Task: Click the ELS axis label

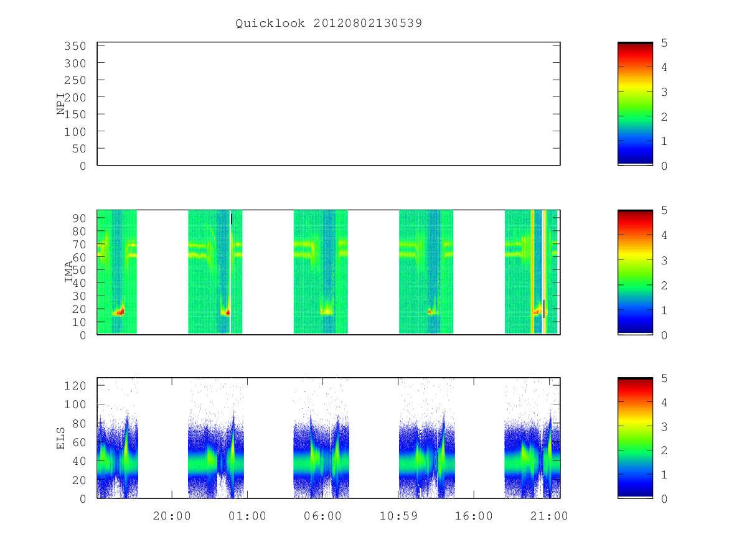Action: click(x=61, y=438)
